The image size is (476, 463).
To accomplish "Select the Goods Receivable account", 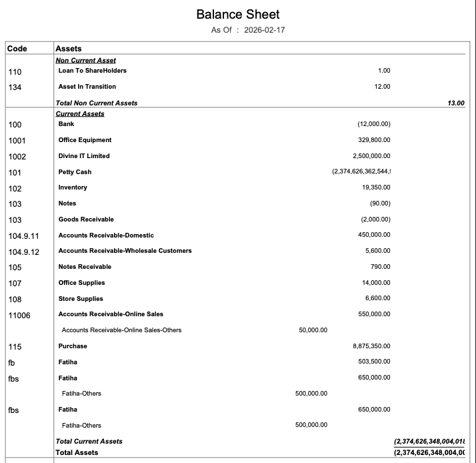I will pyautogui.click(x=86, y=219).
